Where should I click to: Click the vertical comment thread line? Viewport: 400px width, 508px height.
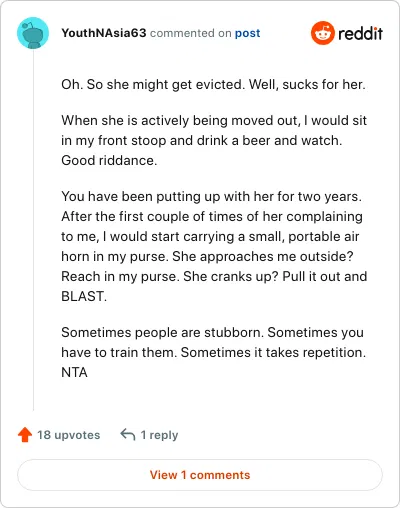[33, 230]
